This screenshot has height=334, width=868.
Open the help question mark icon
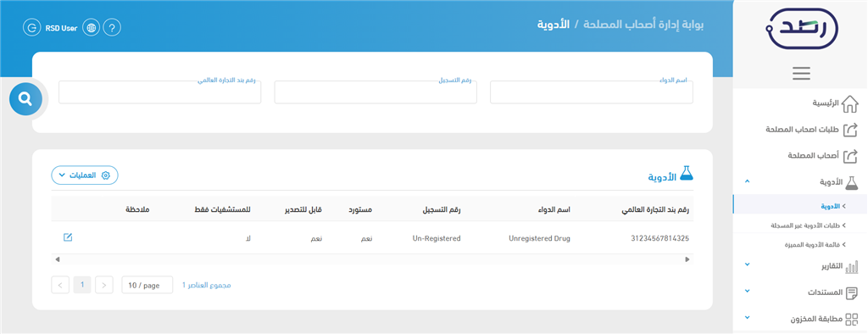tap(112, 28)
